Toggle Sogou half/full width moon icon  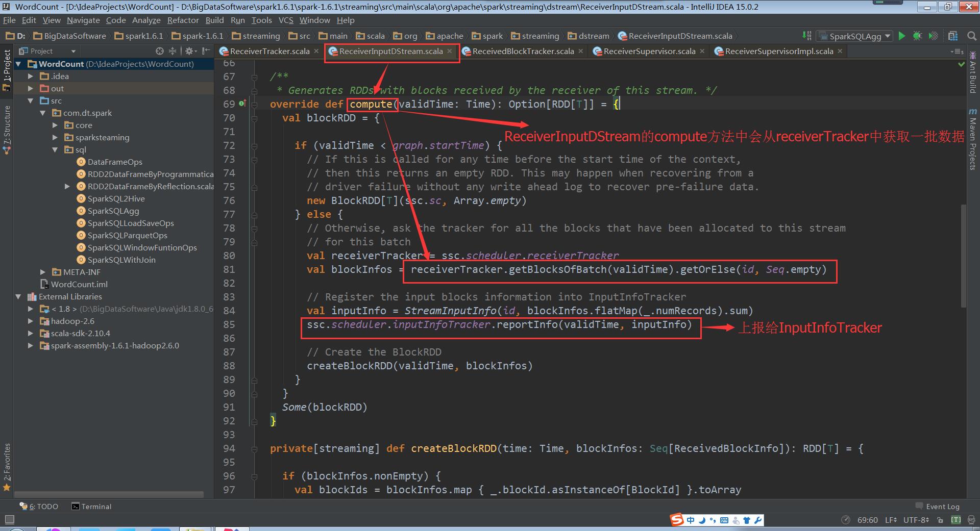point(702,520)
